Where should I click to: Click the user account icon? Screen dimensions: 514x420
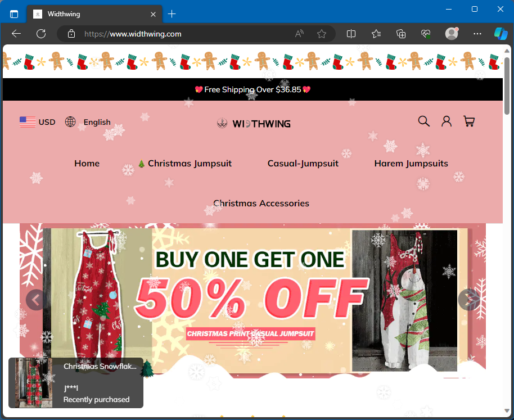[x=447, y=121]
